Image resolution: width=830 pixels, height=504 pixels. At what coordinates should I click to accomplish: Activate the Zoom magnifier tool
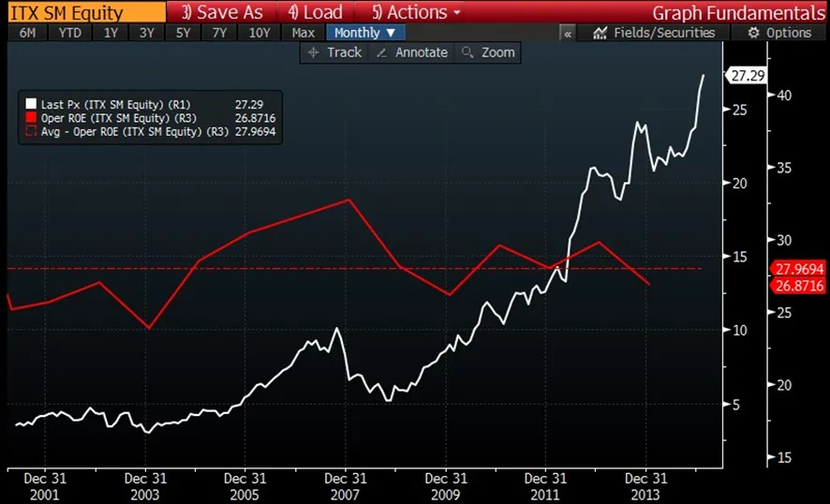point(488,52)
